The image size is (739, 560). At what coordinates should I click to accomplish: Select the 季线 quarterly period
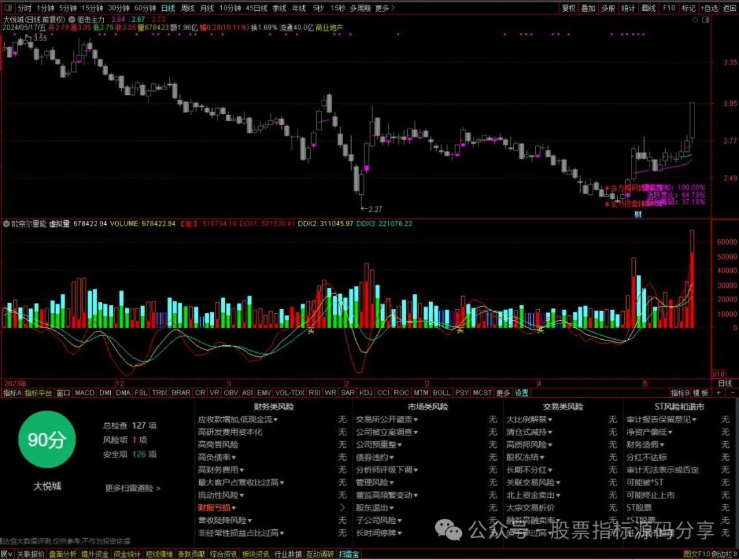tap(279, 8)
